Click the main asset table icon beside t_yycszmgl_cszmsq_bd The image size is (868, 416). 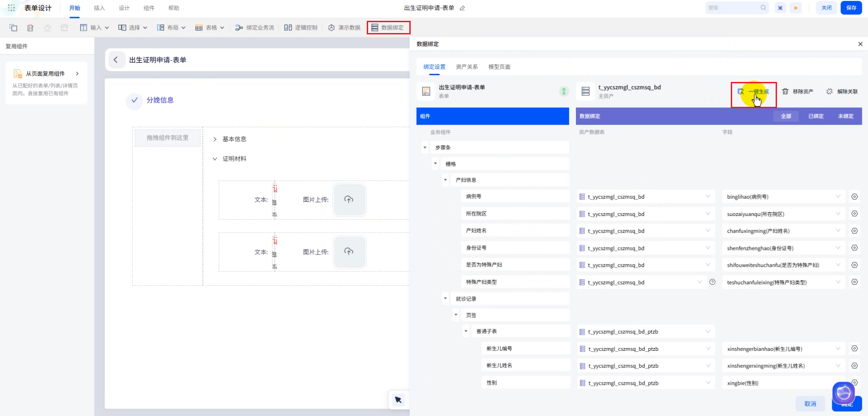pos(585,91)
